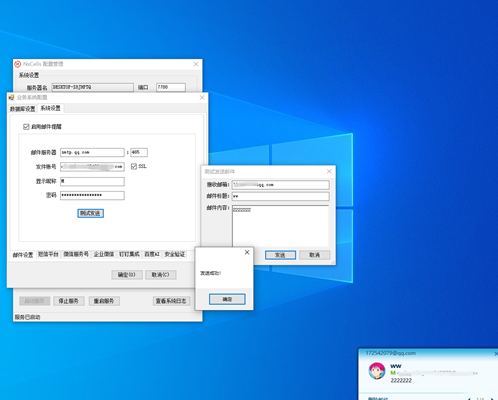Go to next mail arrow in QQ notification
The width and height of the screenshot is (498, 400).
492,399
